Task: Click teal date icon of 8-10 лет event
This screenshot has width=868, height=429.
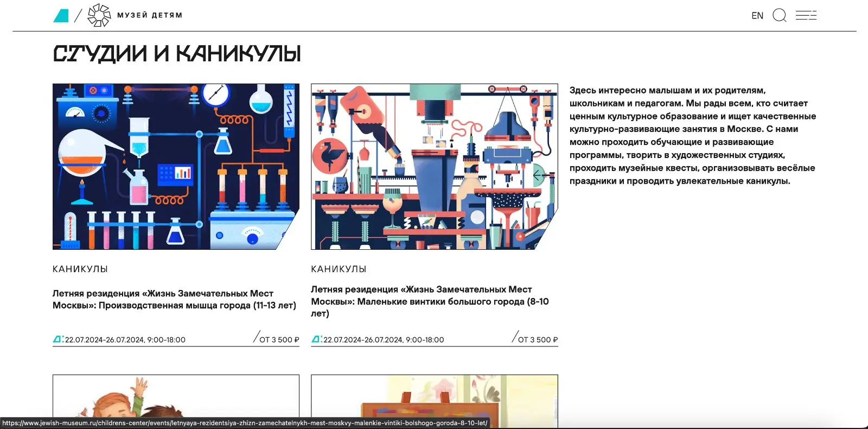Action: point(317,339)
